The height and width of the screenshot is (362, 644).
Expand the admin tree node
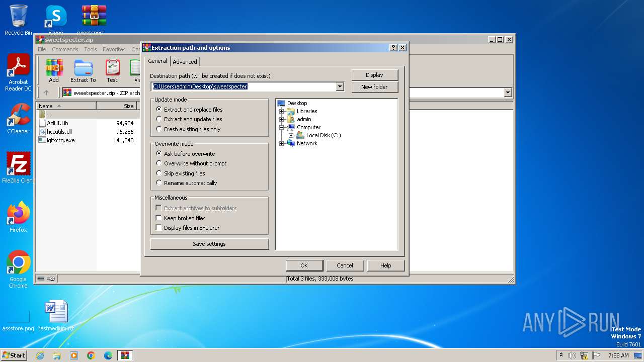tap(282, 119)
